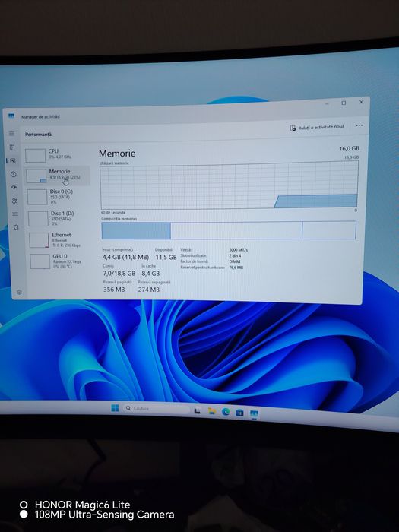
Task: Minimize the Task Manager window
Action: point(327,103)
